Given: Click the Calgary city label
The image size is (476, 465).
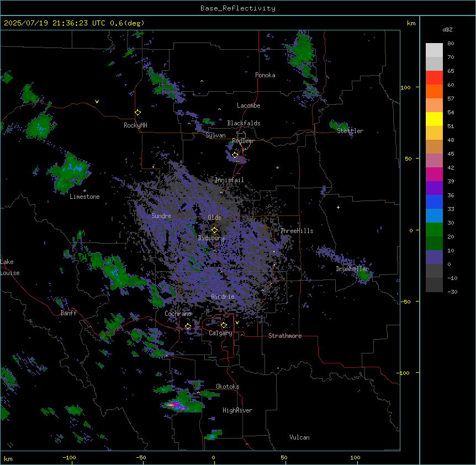Looking at the screenshot, I should coord(220,333).
